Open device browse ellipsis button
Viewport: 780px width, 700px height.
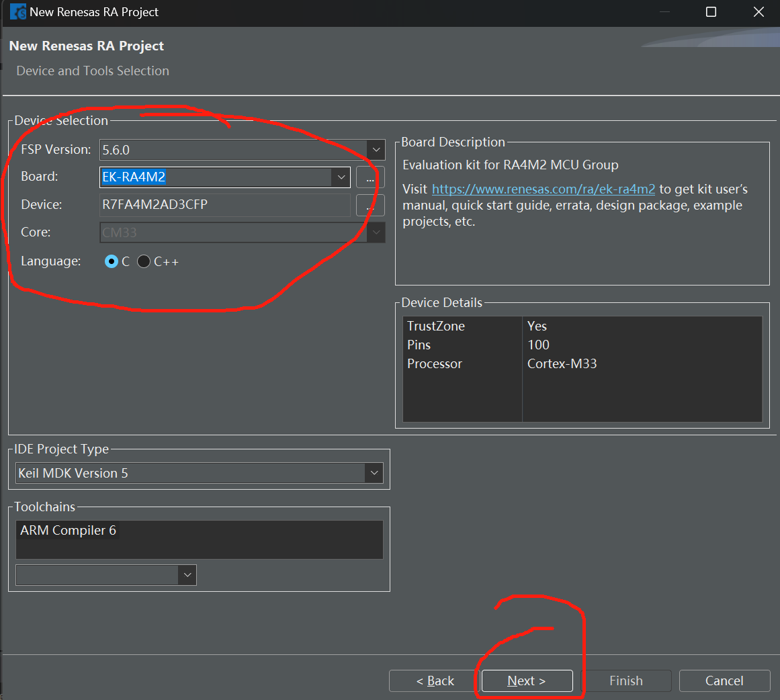point(370,205)
